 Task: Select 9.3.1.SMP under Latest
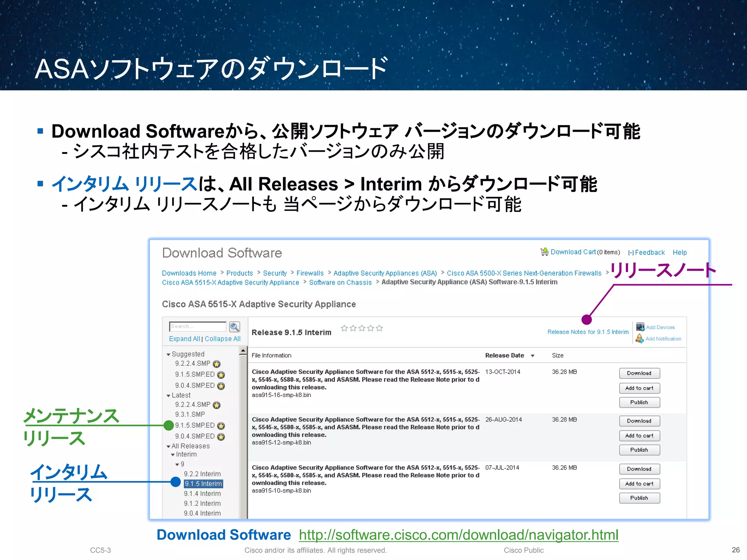190,415
